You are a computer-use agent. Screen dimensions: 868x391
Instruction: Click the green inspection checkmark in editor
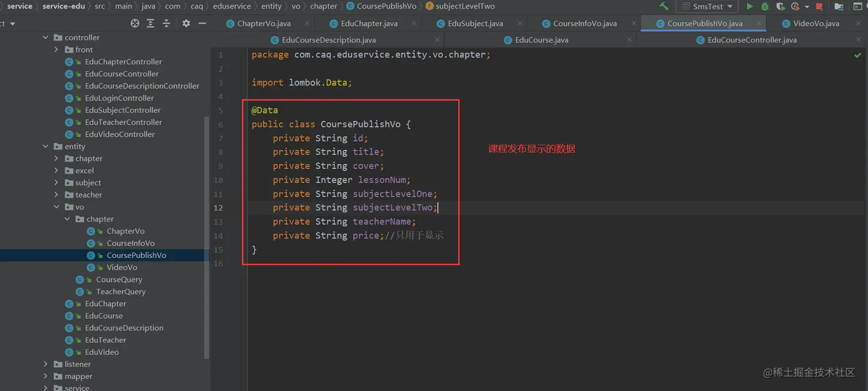point(858,55)
